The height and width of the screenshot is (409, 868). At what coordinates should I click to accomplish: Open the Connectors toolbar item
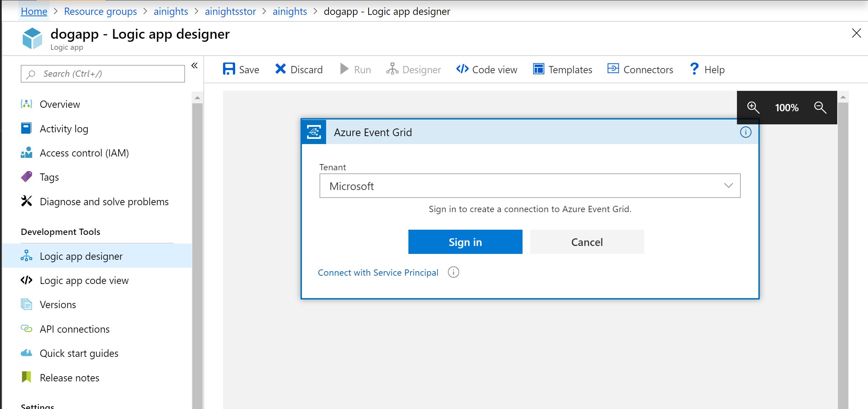pyautogui.click(x=640, y=69)
